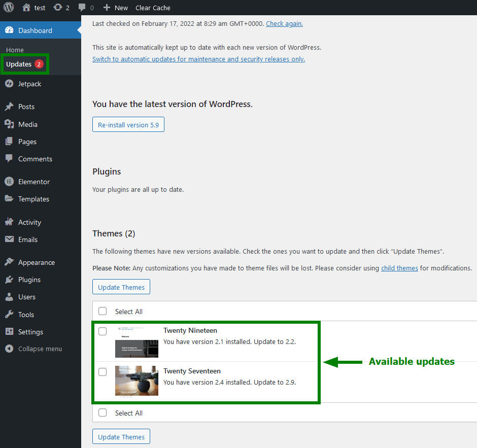The height and width of the screenshot is (448, 477).
Task: Click the Activity icon in sidebar
Action: [10, 222]
